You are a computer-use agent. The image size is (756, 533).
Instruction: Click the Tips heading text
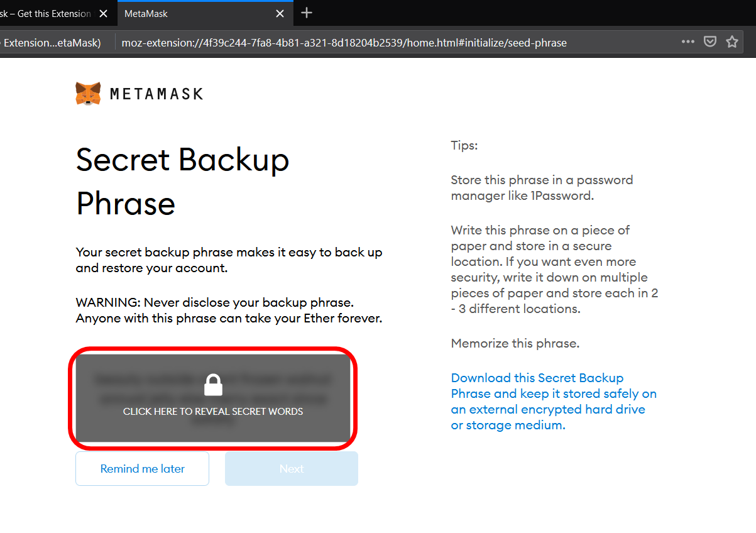pyautogui.click(x=464, y=145)
